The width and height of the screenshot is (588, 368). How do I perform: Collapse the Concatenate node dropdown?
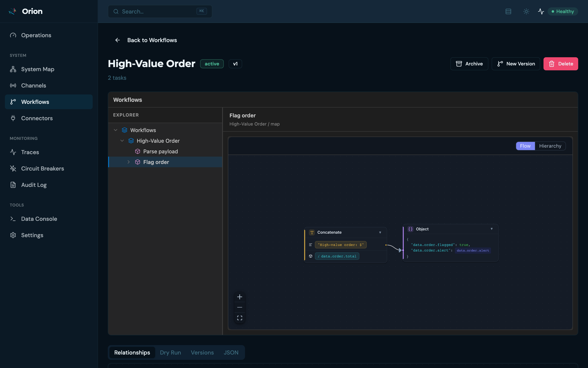[x=380, y=232]
